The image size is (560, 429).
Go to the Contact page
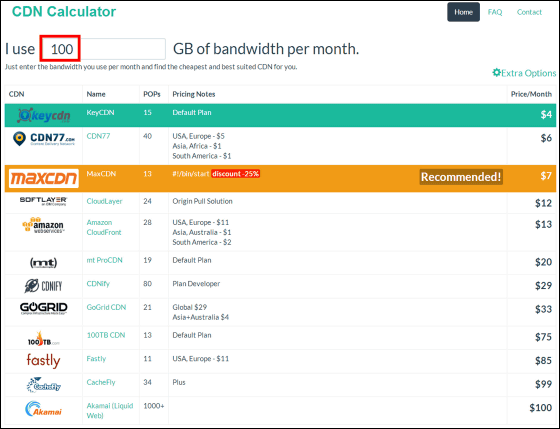click(x=529, y=12)
